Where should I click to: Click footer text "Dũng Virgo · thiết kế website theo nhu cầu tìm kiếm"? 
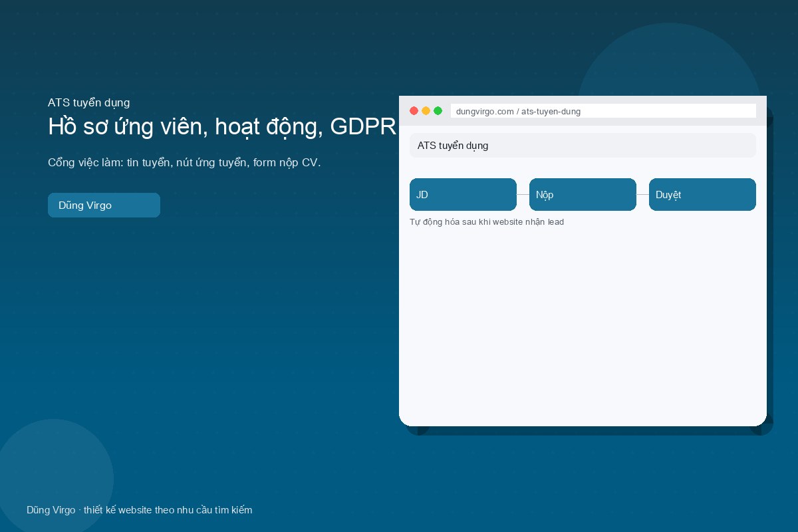pyautogui.click(x=140, y=510)
